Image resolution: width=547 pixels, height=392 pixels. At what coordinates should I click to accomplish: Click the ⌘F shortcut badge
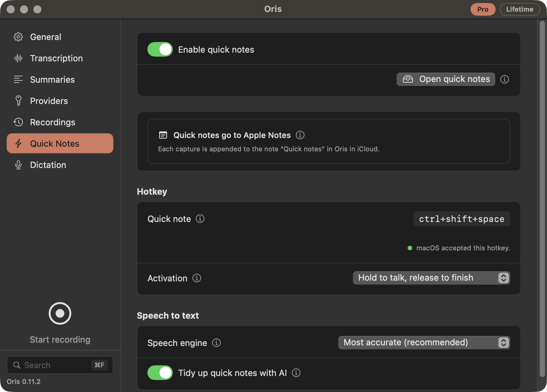(x=99, y=365)
